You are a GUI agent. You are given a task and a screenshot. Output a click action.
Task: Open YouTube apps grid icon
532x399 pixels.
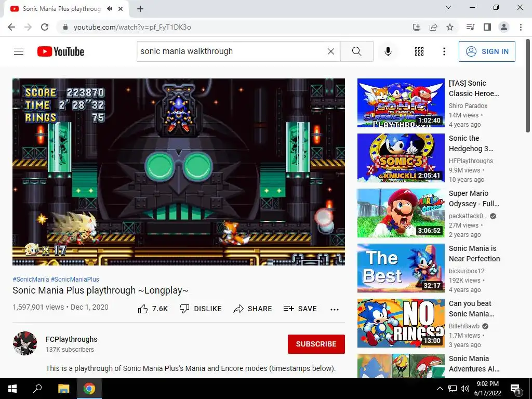(x=419, y=51)
